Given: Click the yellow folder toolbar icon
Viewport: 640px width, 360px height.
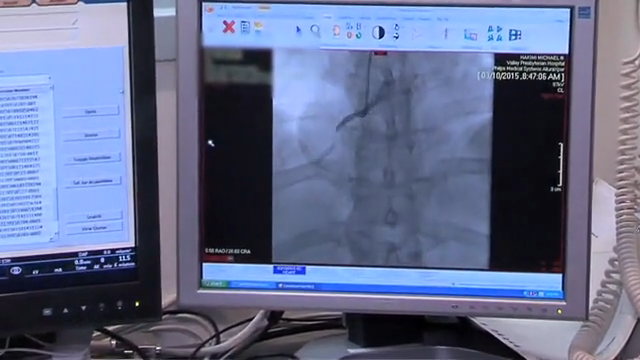Looking at the screenshot, I should (258, 27).
